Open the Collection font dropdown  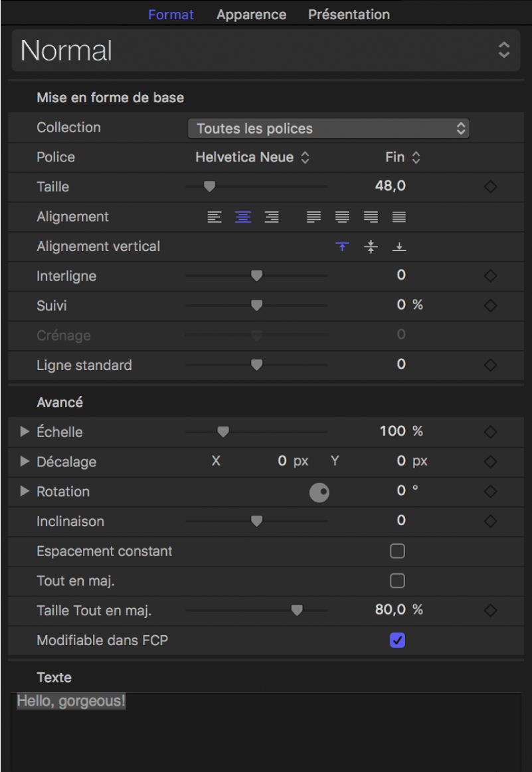(329, 129)
